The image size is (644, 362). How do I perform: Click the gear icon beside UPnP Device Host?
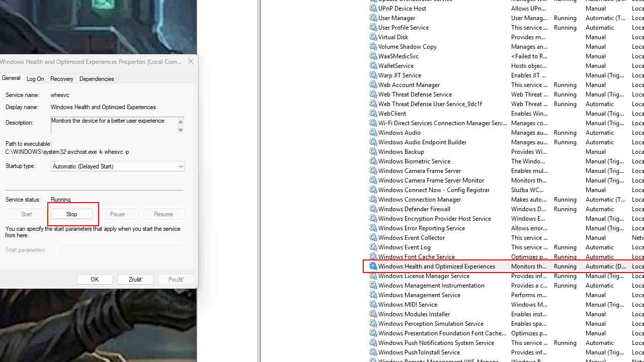373,9
